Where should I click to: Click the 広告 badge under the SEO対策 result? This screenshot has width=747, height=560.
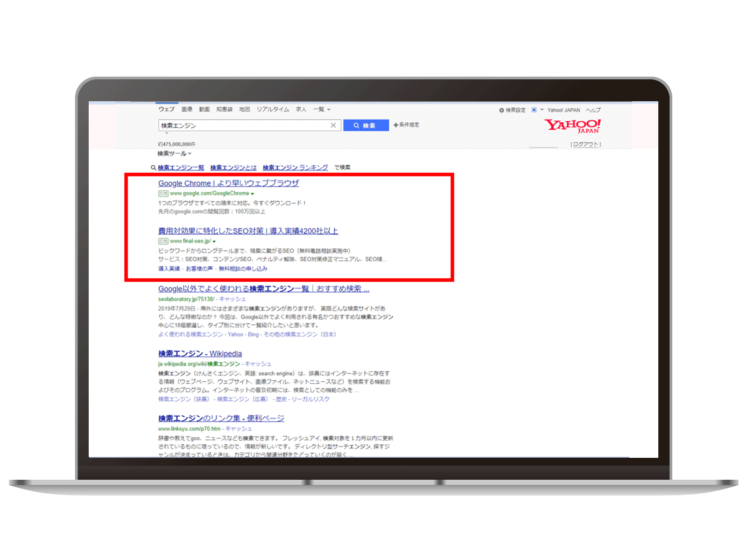(x=163, y=241)
